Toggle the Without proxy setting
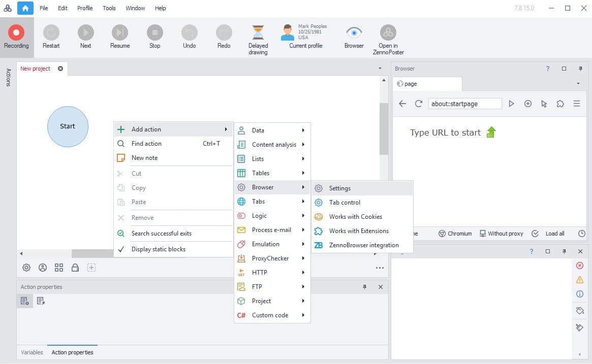592x364 pixels. coord(502,233)
